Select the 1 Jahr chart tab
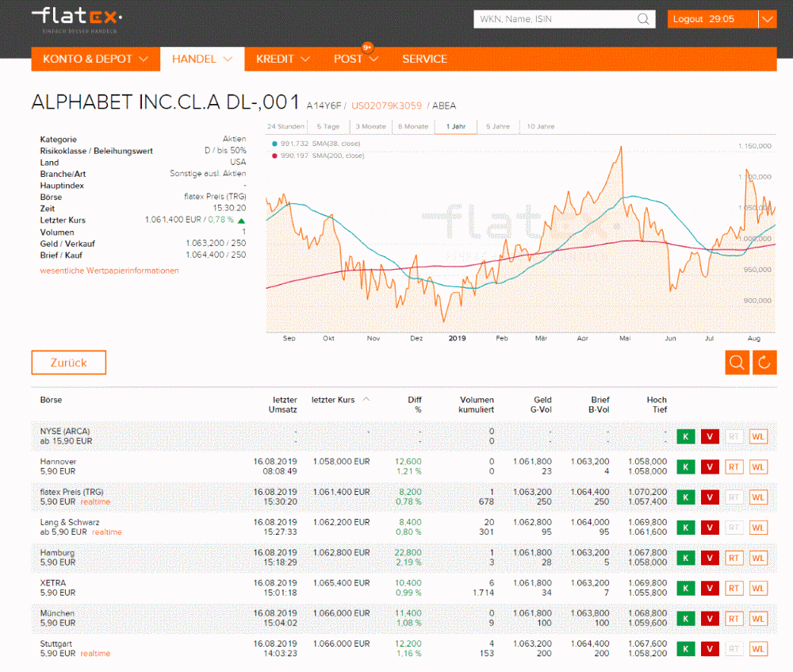Screen dimensions: 793x672 [456, 126]
